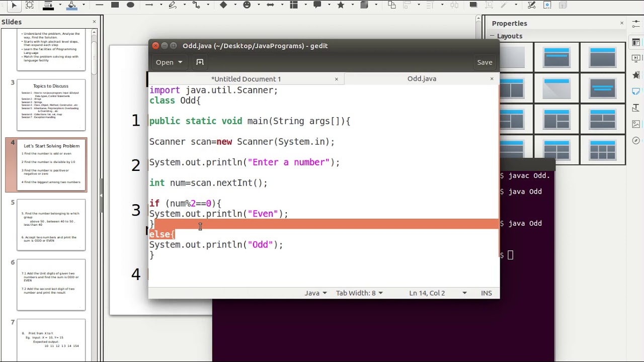Screen dimensions: 644x362
Task: Select the arrow Select tool in Impress toolbar
Action: tap(14, 5)
